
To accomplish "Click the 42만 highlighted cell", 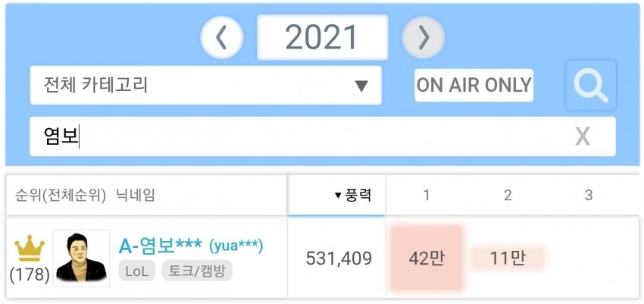I will pos(427,259).
